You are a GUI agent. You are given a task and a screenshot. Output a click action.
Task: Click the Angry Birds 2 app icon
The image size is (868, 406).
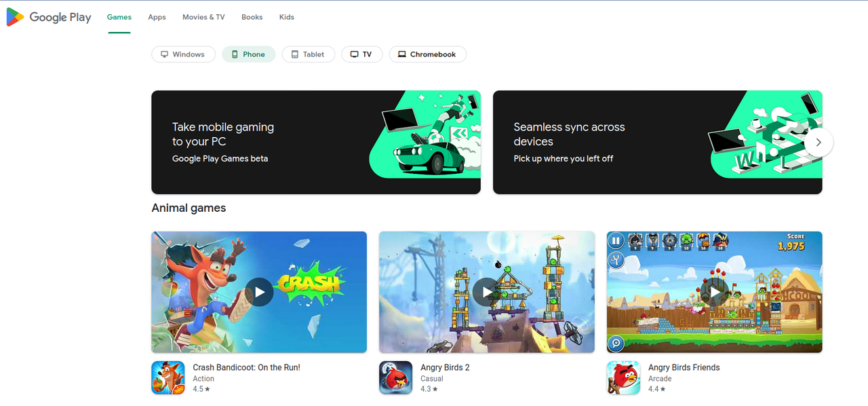[x=395, y=377]
